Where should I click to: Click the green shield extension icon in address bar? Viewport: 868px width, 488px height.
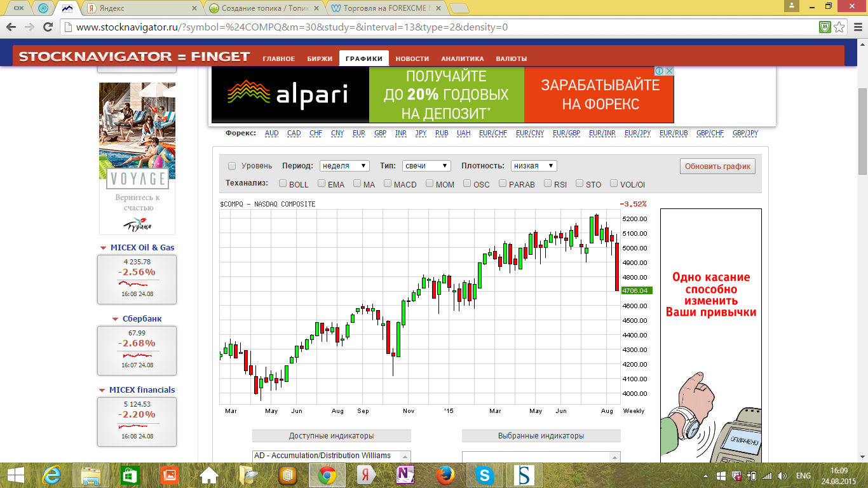click(825, 27)
